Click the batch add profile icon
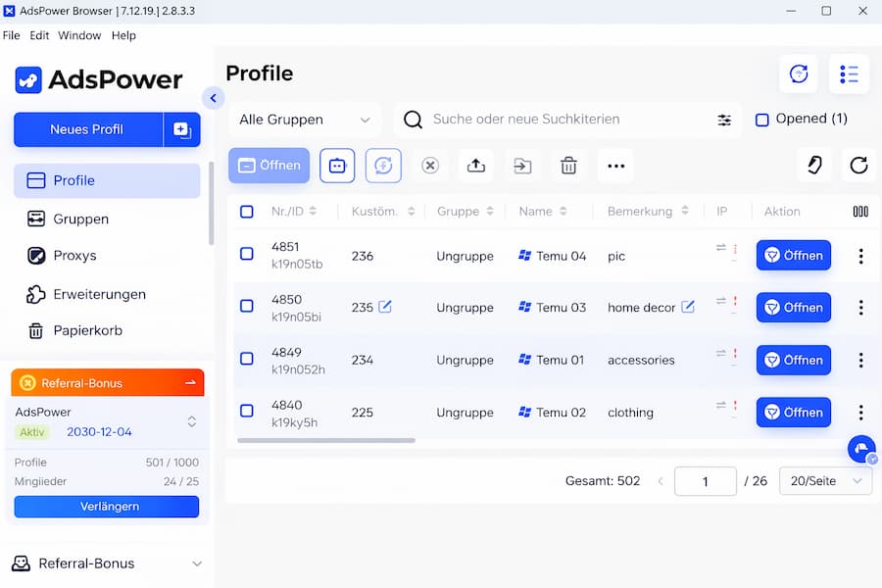882x588 pixels. pos(181,129)
